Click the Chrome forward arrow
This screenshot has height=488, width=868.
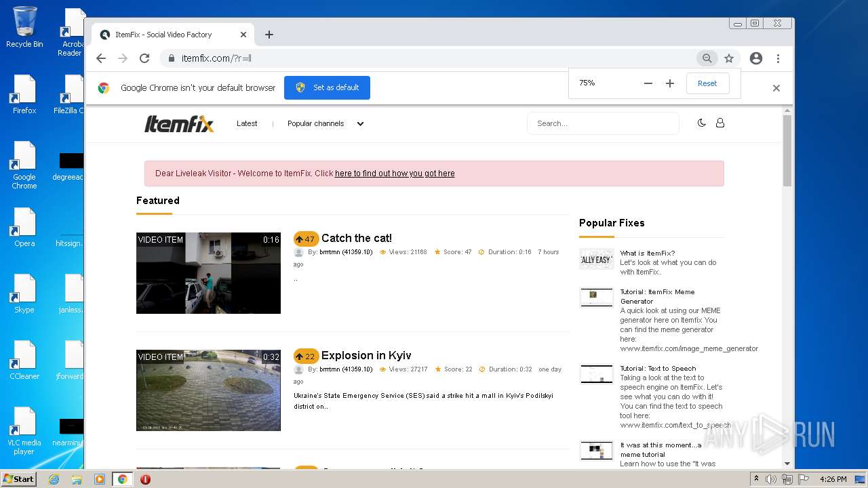tap(123, 58)
